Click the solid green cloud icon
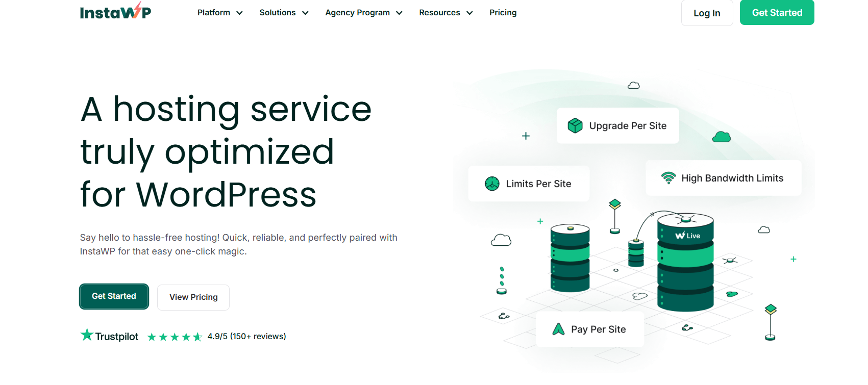This screenshot has height=385, width=868. click(x=722, y=137)
